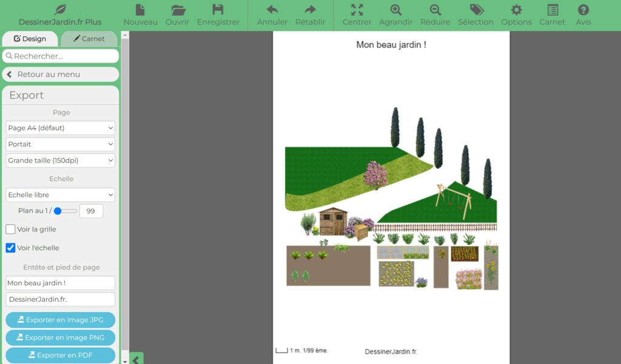Zoom in with Agrandir
Screen dimensions: 621x364
(x=395, y=15)
